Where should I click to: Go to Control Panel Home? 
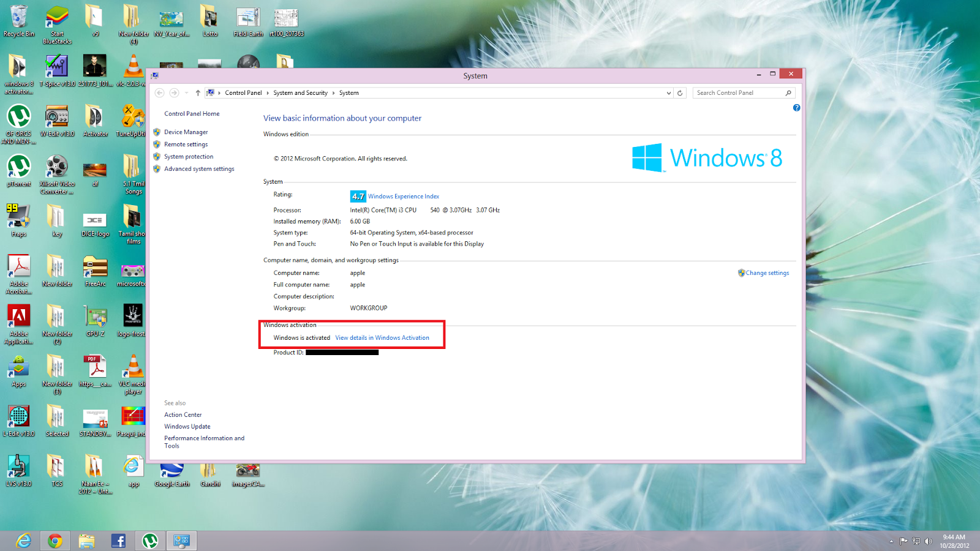[x=192, y=114]
